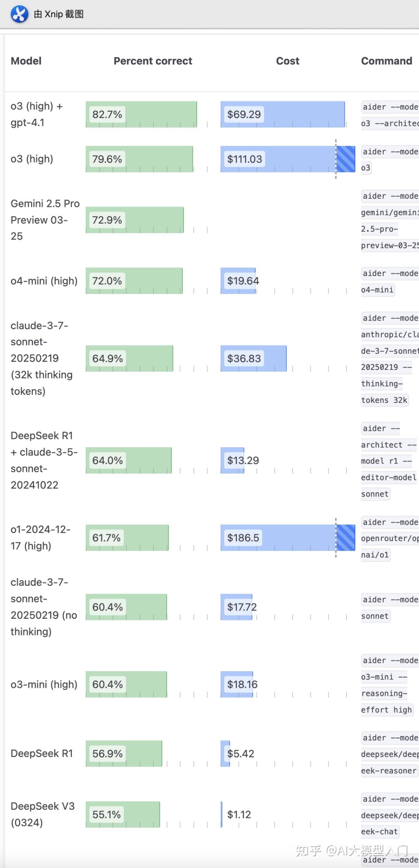Click the DeepSeek V3 (0324) $1.12 cost
Viewport: 419px width, 868px height.
tap(239, 814)
